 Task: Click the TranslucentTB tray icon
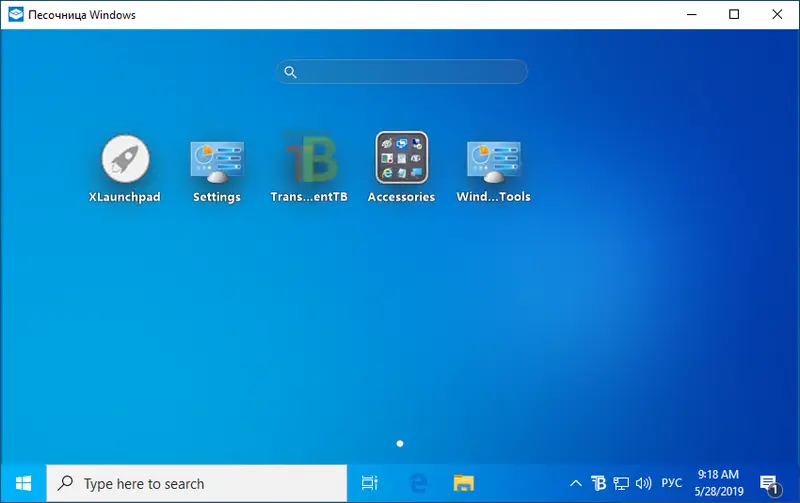598,483
